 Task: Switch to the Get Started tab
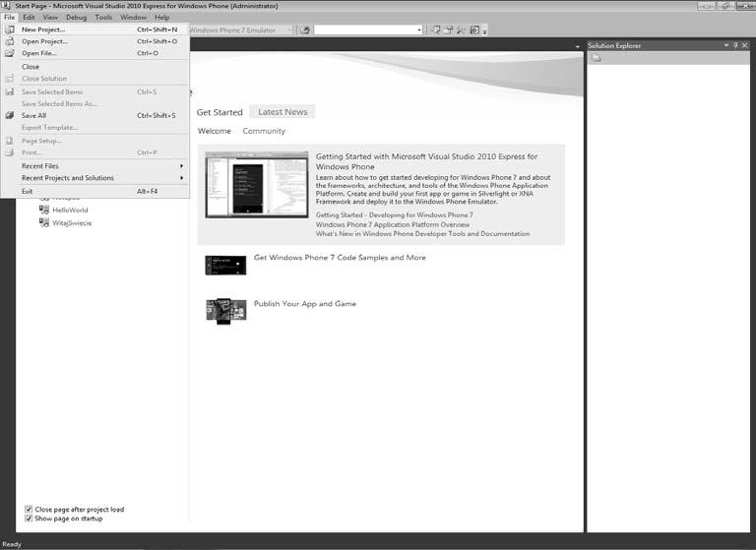(220, 112)
